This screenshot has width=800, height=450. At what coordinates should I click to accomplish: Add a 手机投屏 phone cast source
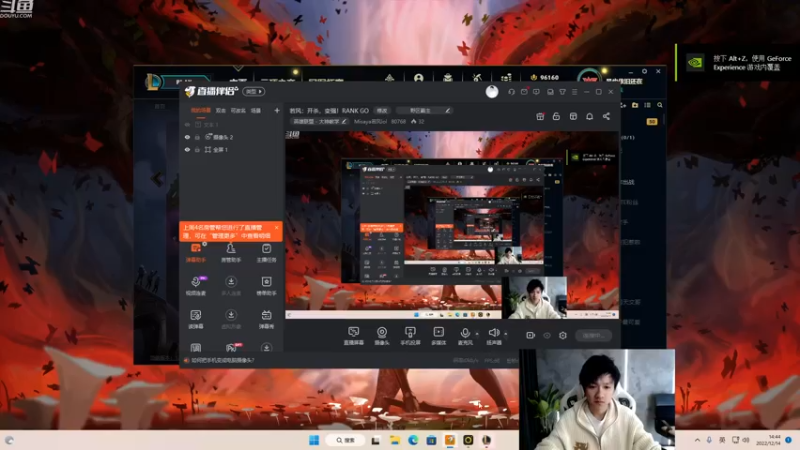[410, 336]
